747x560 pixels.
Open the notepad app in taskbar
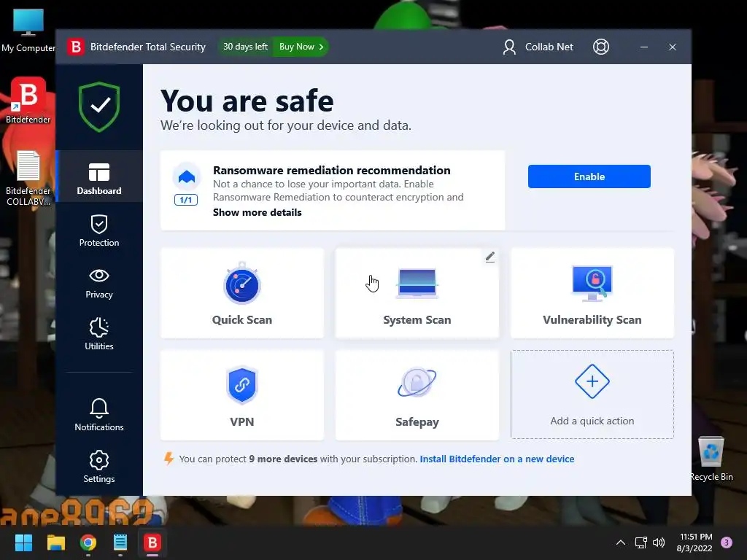click(120, 542)
